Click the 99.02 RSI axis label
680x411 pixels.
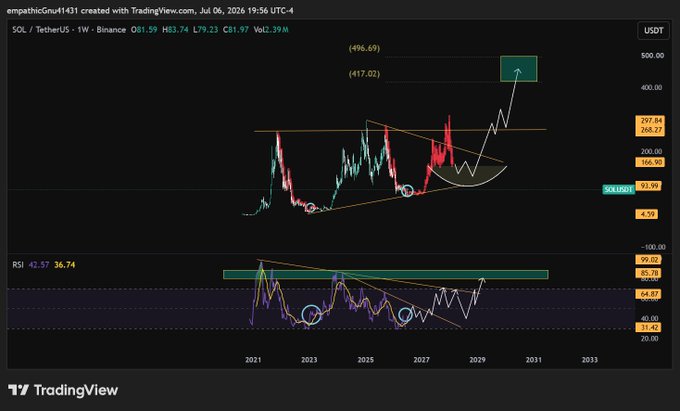pos(648,260)
